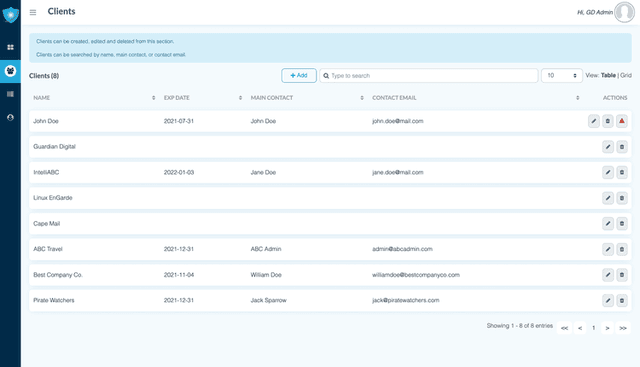Edit the Pirate Watchers client
Image resolution: width=640 pixels, height=367 pixels.
608,300
